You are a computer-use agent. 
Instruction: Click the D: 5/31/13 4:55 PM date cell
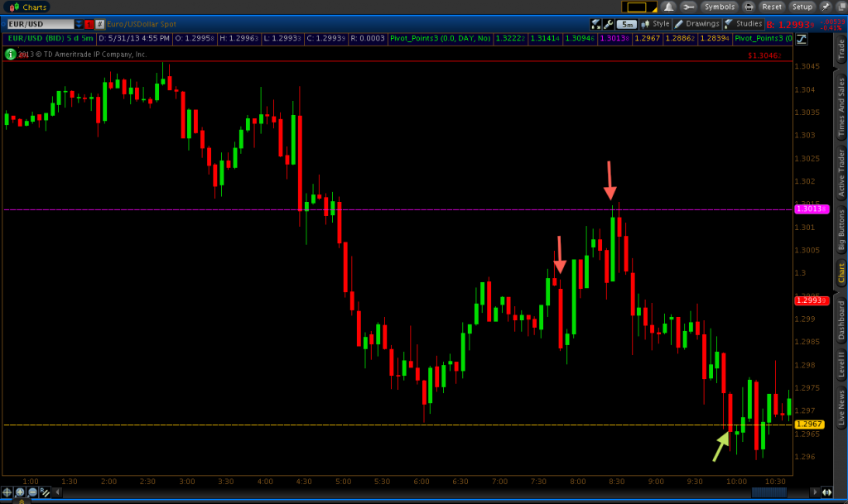pos(134,38)
